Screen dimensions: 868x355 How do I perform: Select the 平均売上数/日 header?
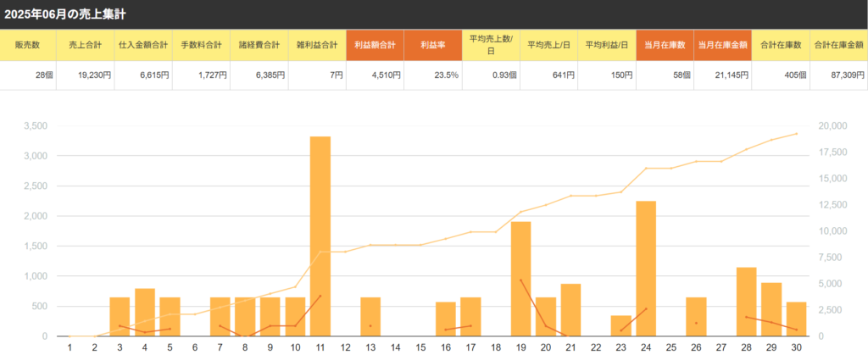tap(491, 46)
